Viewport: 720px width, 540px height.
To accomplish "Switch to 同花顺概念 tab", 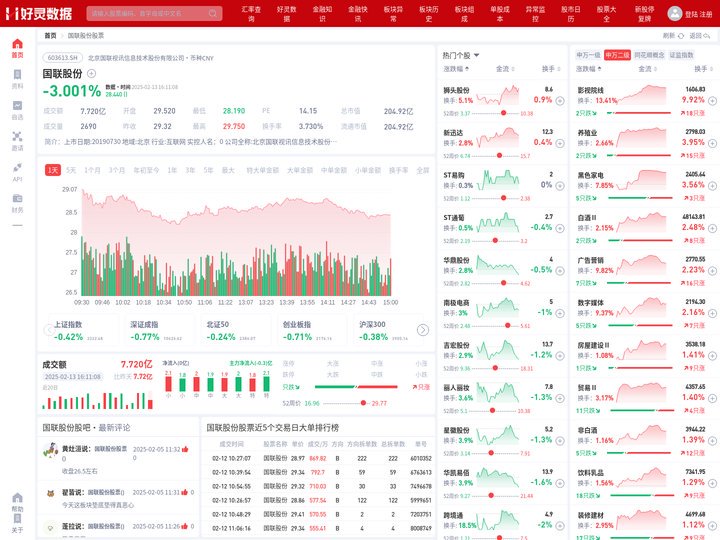I will click(x=649, y=55).
